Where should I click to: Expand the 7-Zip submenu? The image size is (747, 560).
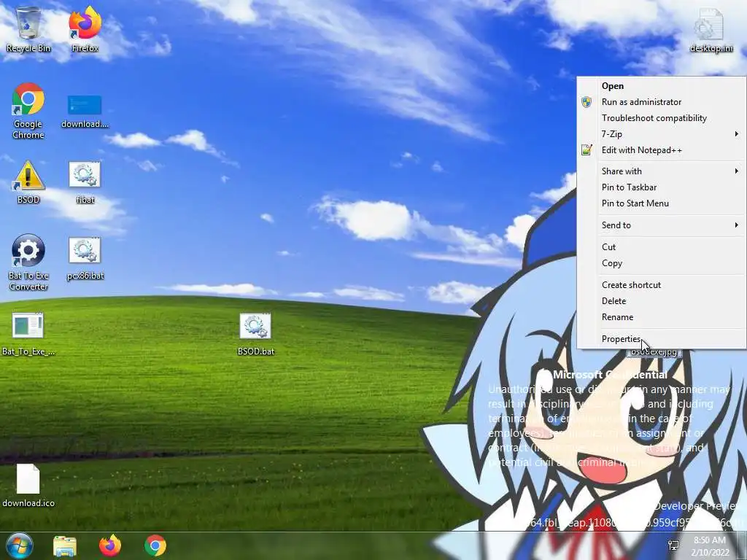point(661,134)
